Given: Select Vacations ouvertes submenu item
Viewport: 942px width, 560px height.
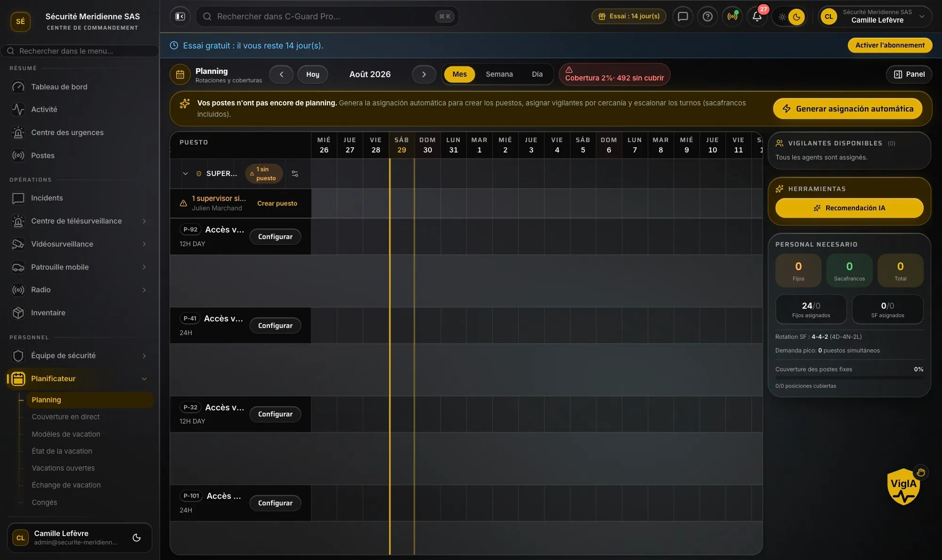Looking at the screenshot, I should [63, 468].
